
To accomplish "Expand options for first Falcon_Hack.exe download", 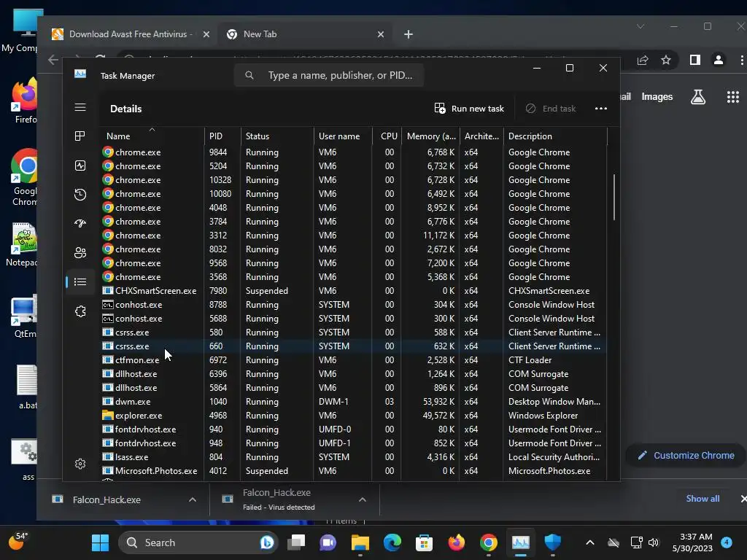I will tap(193, 499).
